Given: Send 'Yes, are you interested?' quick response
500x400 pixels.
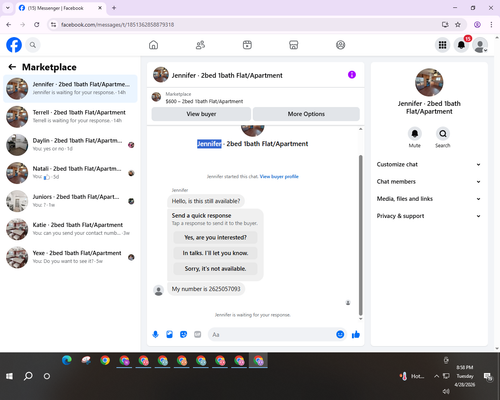Looking at the screenshot, I should [x=215, y=237].
